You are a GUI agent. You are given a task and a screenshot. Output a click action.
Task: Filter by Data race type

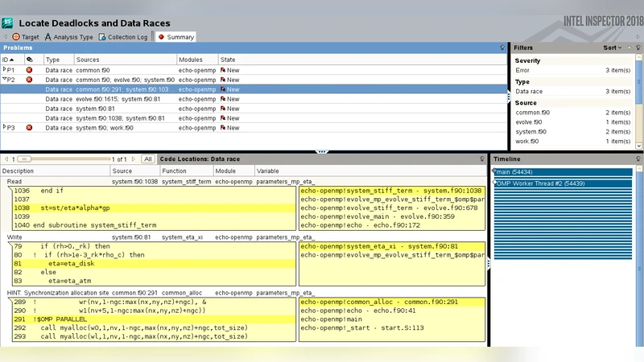coord(572,92)
